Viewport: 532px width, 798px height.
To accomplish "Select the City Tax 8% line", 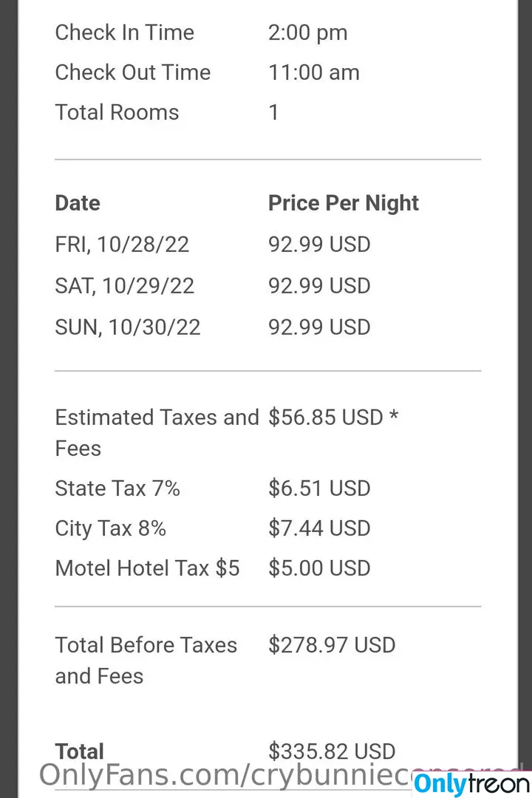I will point(267,528).
